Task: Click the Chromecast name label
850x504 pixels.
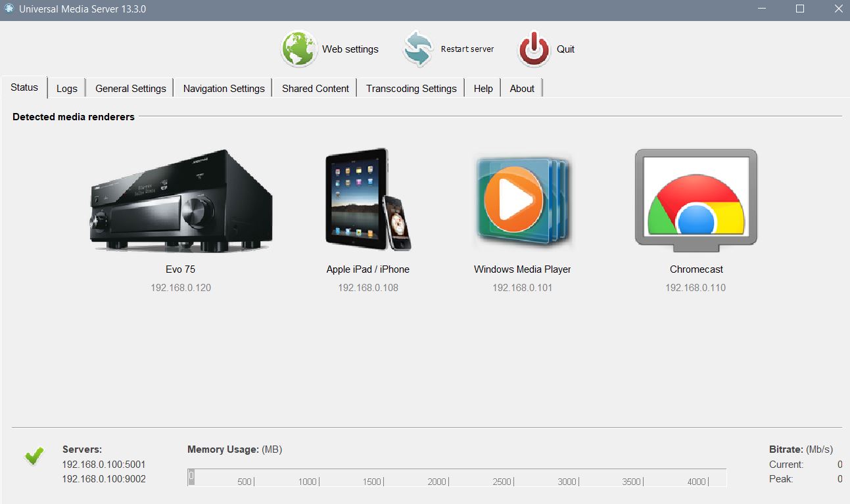Action: pyautogui.click(x=696, y=269)
